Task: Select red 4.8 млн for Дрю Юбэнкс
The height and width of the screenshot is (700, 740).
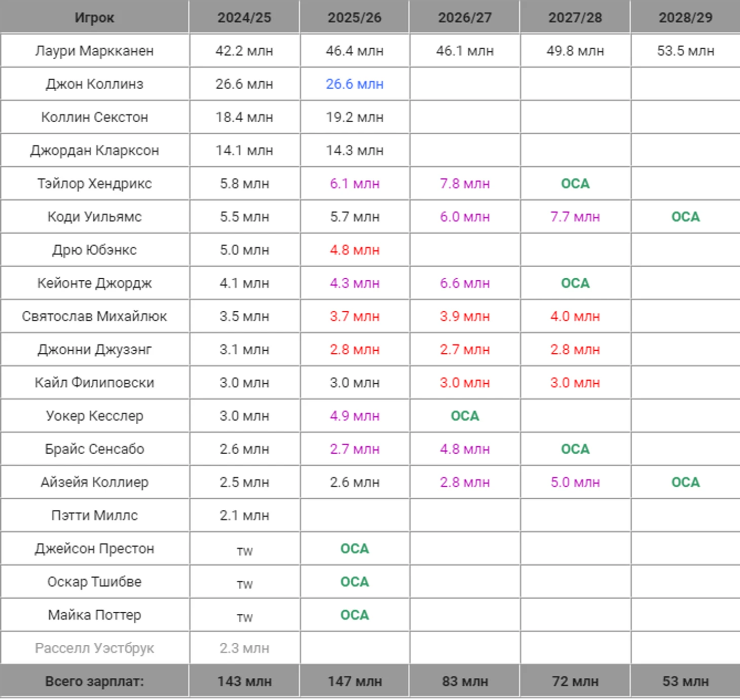Action: (x=354, y=250)
